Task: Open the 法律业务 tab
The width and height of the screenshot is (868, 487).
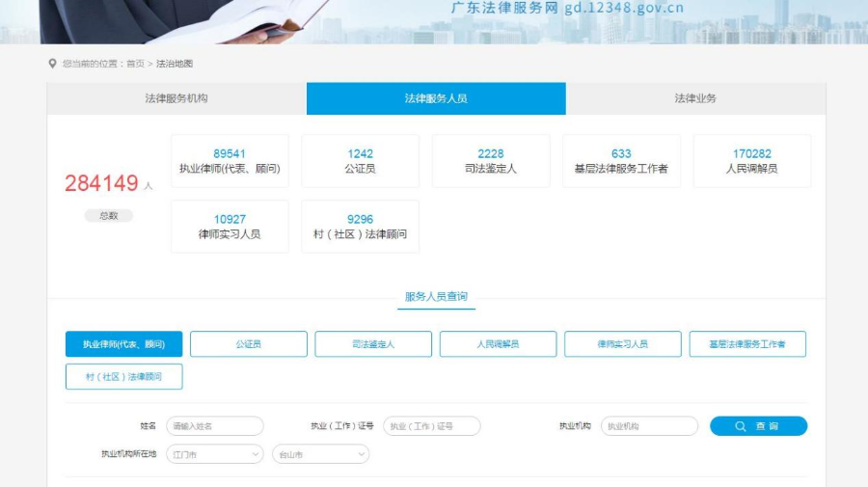Action: point(695,98)
